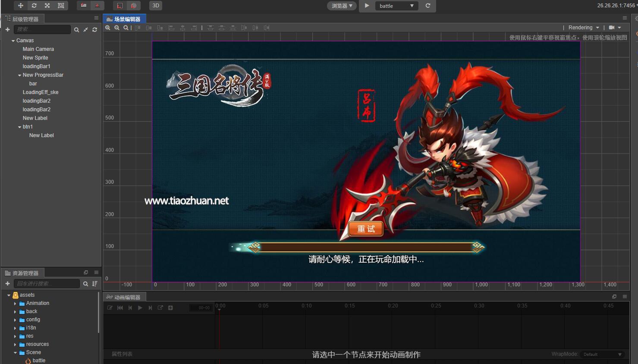Switch to the 资源管理器 tab

tap(22, 273)
